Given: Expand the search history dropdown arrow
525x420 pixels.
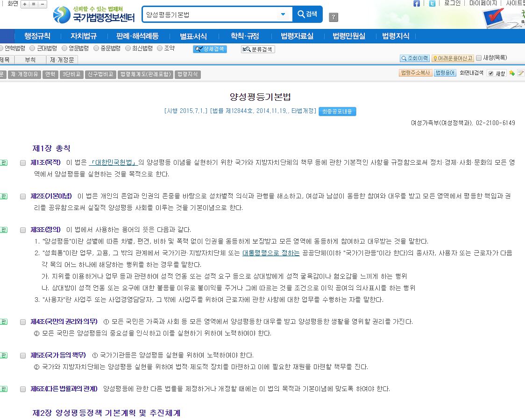Looking at the screenshot, I should point(284,14).
